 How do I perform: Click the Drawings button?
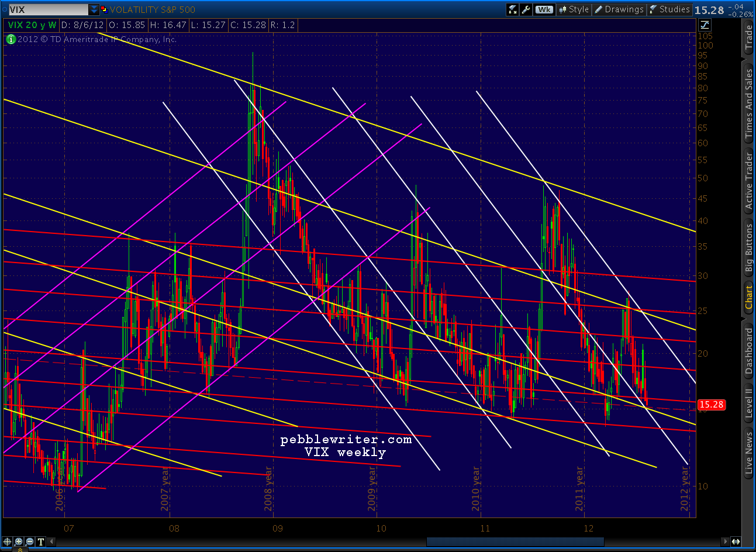coord(619,9)
